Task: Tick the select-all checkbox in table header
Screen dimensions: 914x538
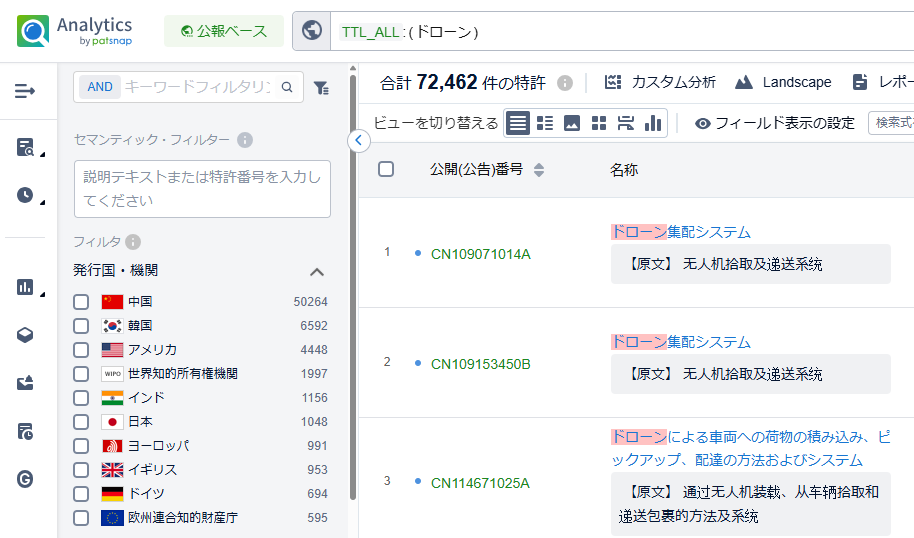Action: [x=386, y=169]
